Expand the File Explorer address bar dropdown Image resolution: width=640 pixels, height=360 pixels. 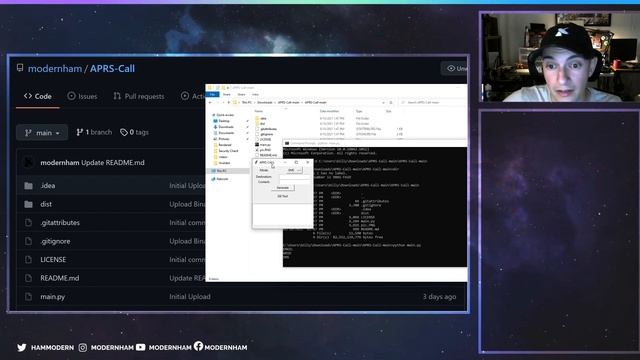coord(383,102)
